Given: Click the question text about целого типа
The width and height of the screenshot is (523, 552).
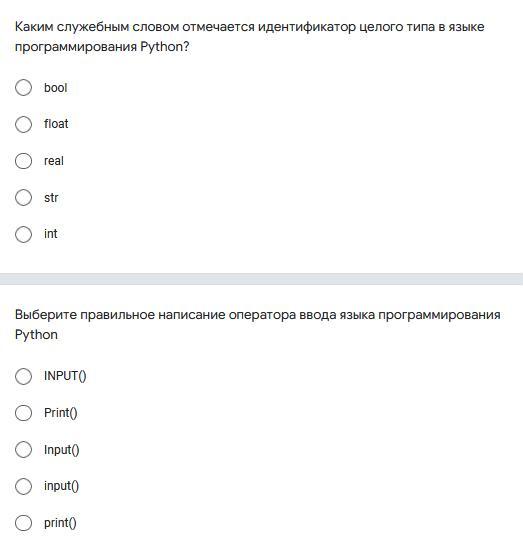Looking at the screenshot, I should (250, 36).
